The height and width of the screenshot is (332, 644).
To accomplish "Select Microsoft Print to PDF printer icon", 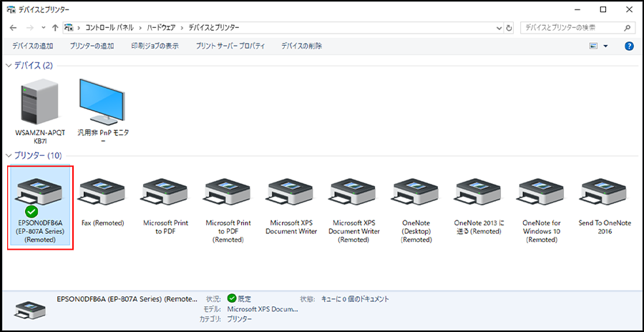I will (x=165, y=191).
